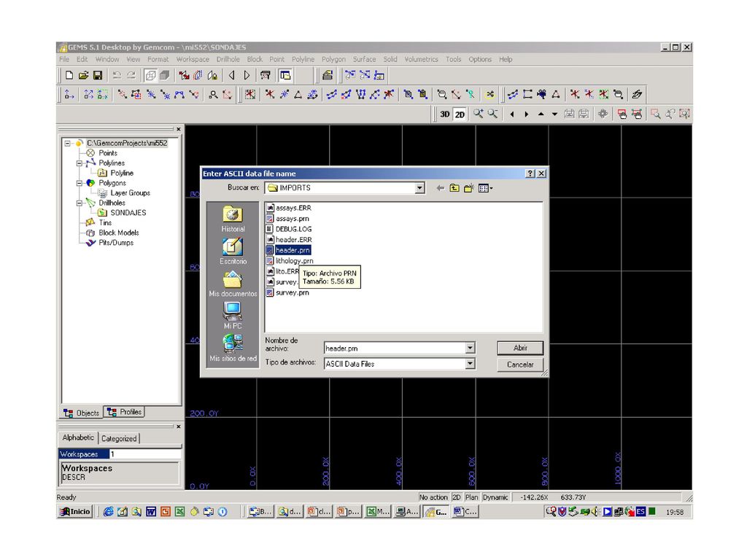Collapse the C:\GemcomProjects\mi552 tree root
This screenshot has height=560, width=747.
(68, 143)
